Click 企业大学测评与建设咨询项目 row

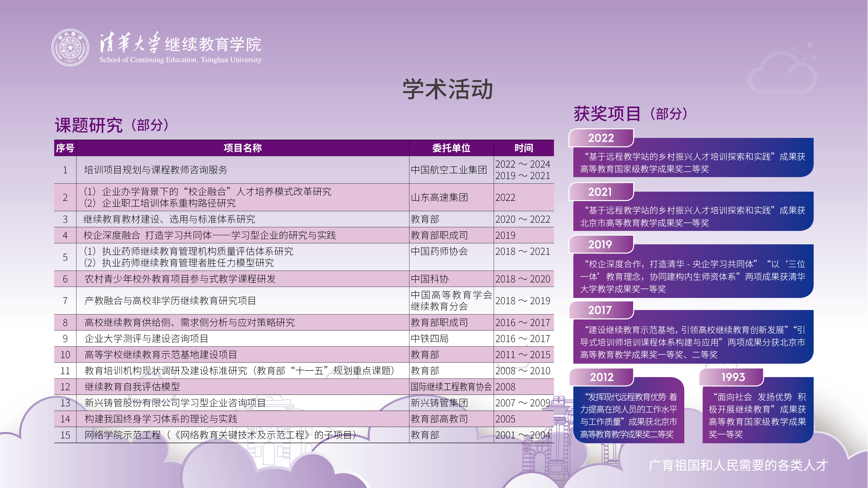pyautogui.click(x=147, y=339)
